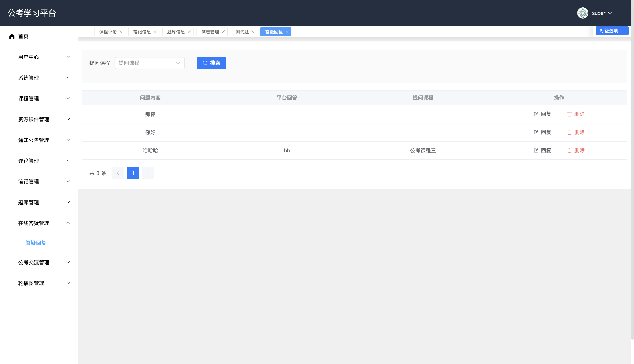Open super user account dropdown arrow
This screenshot has width=634, height=364.
point(610,13)
